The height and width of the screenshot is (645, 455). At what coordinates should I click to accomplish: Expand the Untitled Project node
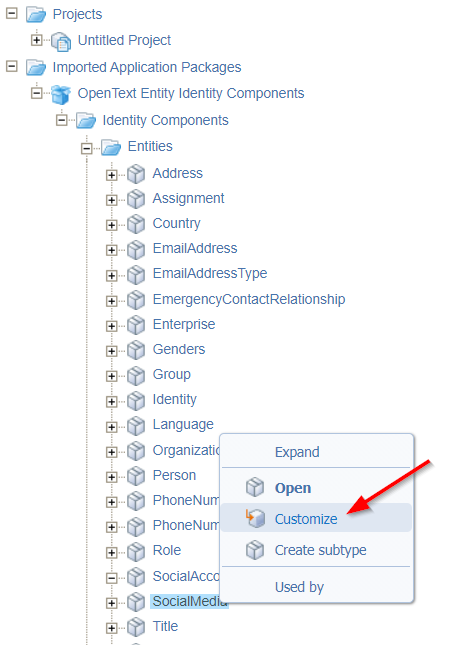point(37,40)
